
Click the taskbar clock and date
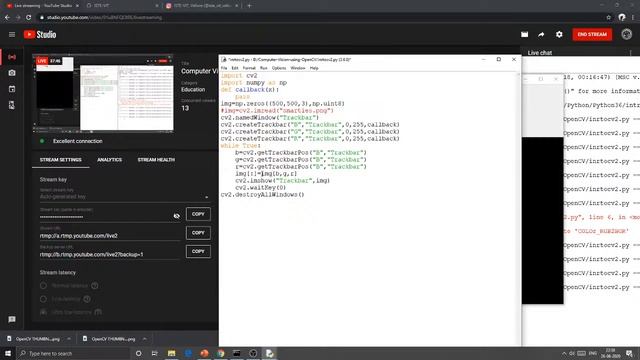point(611,353)
